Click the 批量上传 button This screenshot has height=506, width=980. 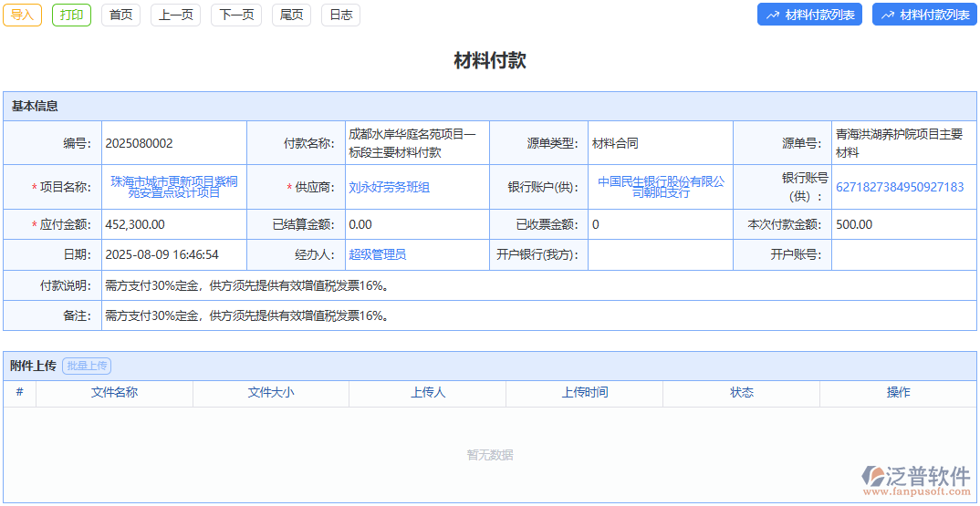tap(87, 367)
